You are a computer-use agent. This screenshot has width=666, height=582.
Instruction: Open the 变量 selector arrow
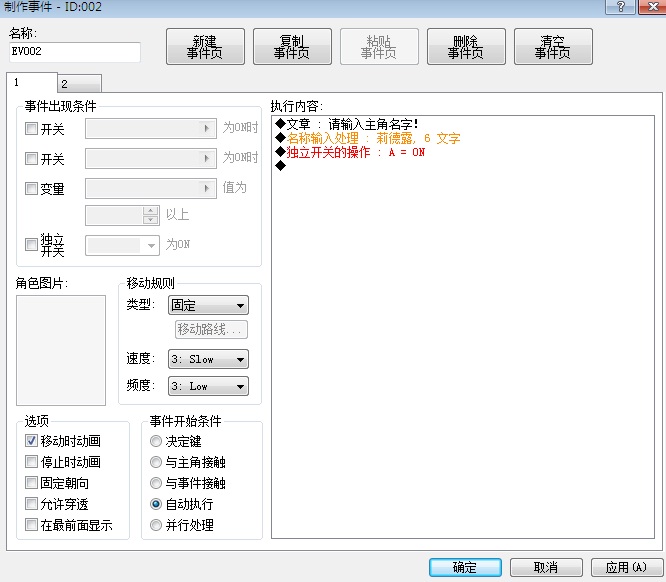pos(207,189)
